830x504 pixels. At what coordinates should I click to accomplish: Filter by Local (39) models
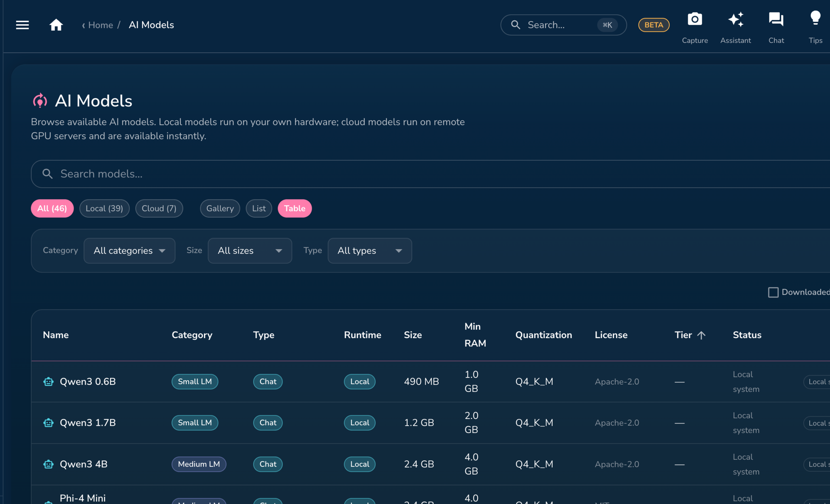[104, 209]
